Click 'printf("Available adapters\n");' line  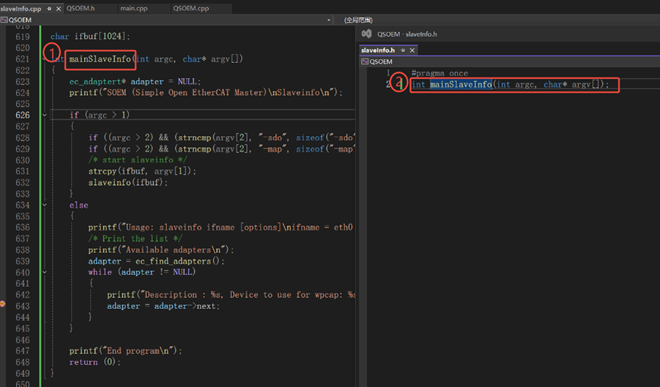tap(161, 250)
